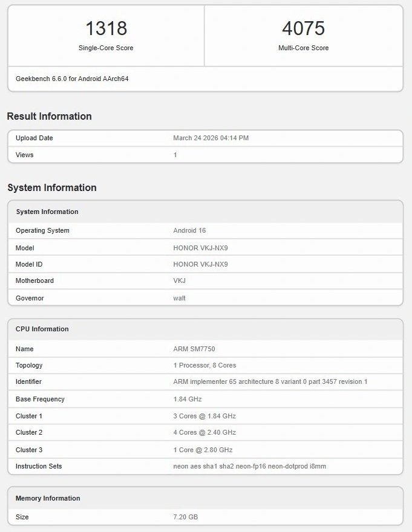Click the Single-Core Score label

pos(106,48)
